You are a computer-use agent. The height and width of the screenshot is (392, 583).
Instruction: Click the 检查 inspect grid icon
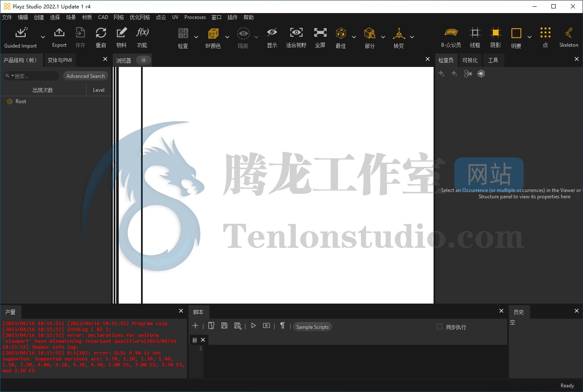pyautogui.click(x=183, y=33)
